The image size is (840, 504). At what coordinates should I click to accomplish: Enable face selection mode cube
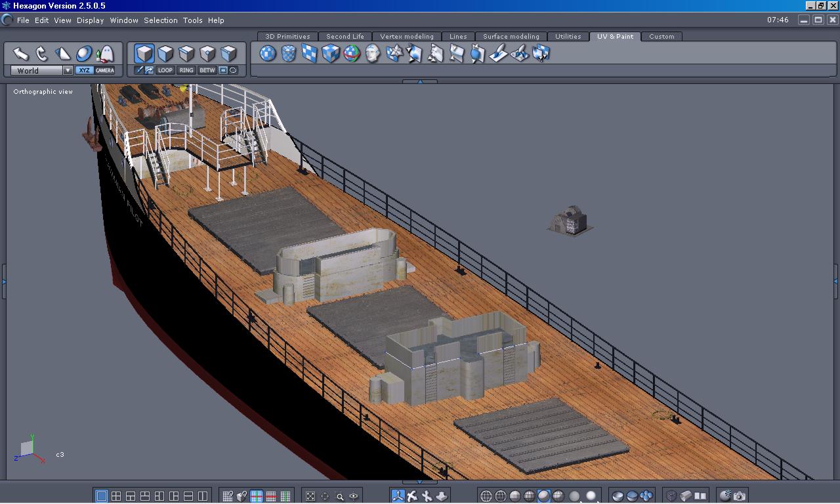click(x=165, y=53)
